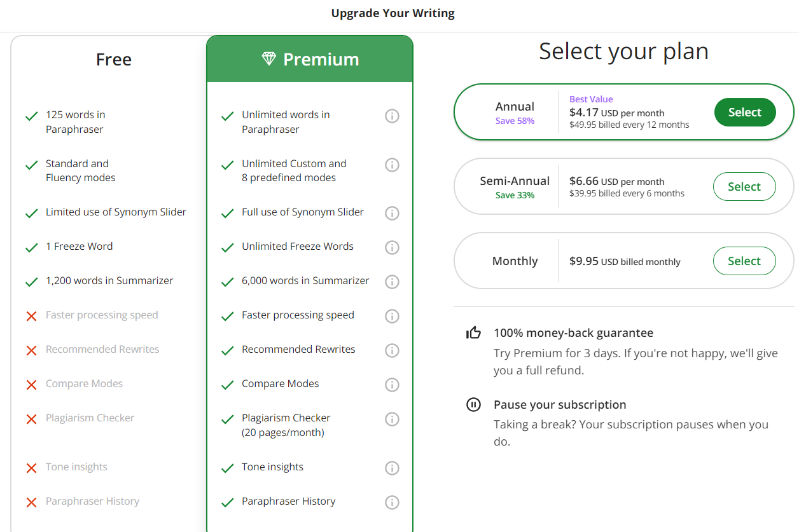Open info for Plagiarism Checker feature

(393, 419)
